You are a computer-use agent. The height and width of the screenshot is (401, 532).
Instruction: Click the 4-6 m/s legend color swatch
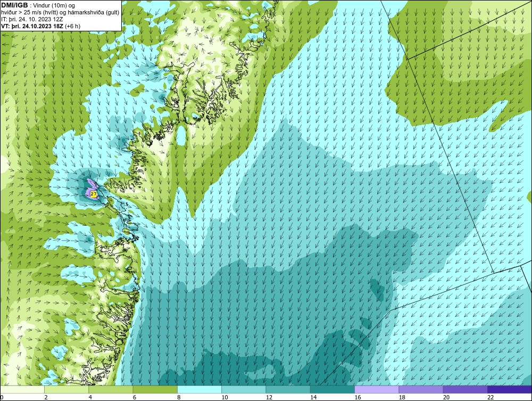coord(111,389)
